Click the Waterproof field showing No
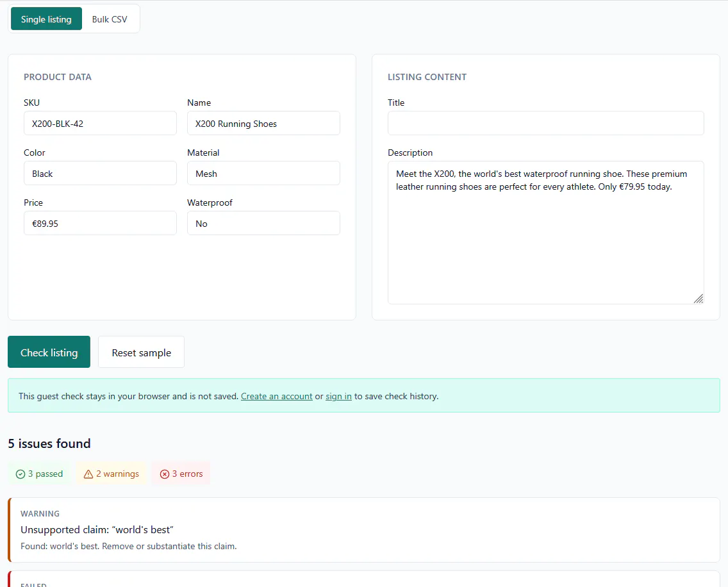The height and width of the screenshot is (587, 728). click(263, 223)
